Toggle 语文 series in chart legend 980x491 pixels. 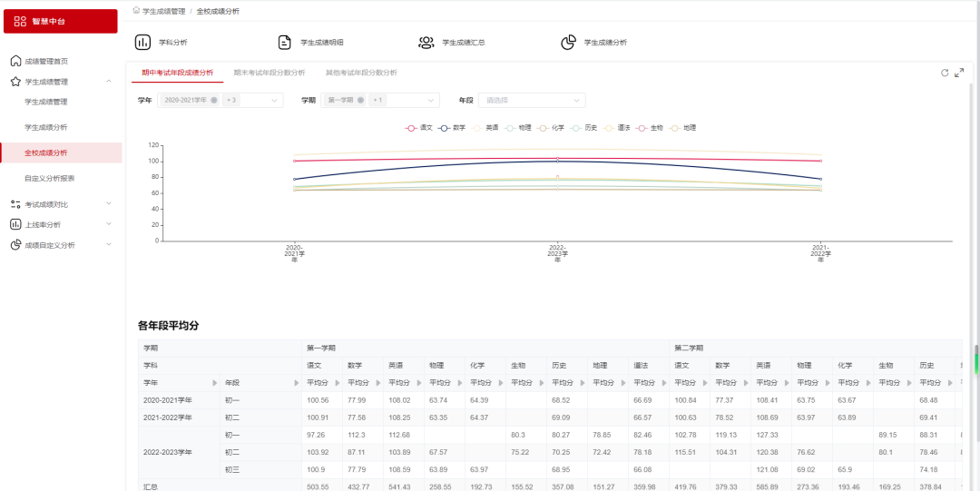(x=419, y=128)
